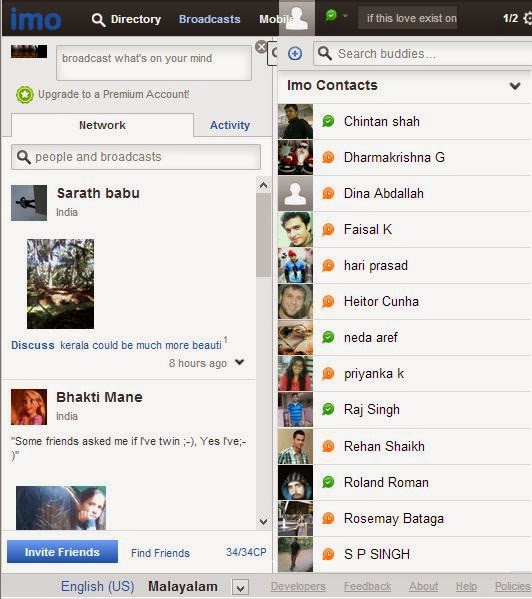Edit status message 'if this love exist on'
The width and height of the screenshot is (532, 599).
tap(407, 18)
